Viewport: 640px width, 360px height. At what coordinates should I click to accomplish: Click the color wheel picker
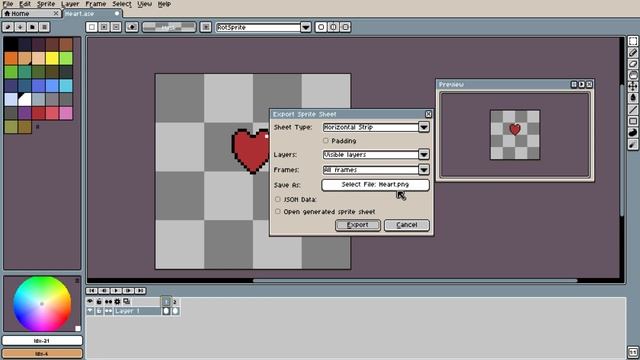pos(42,304)
